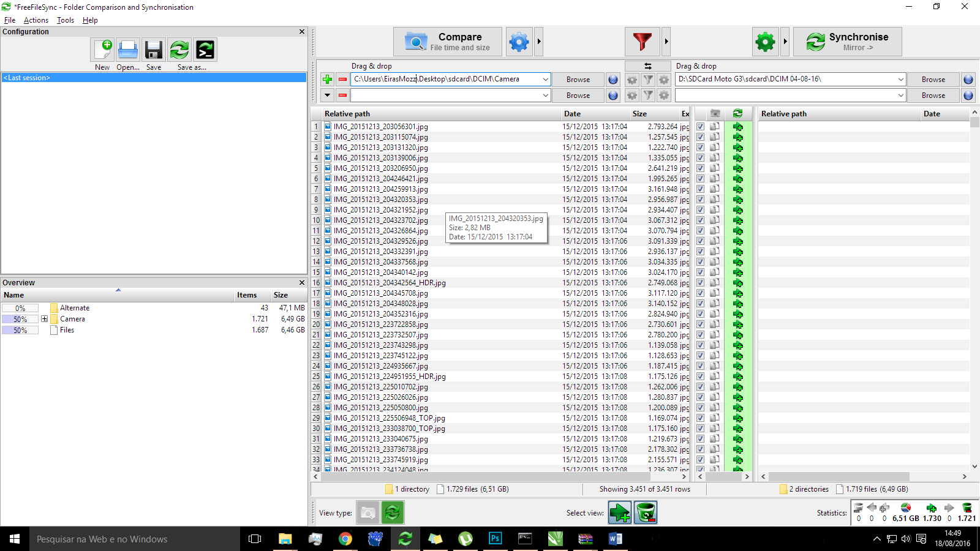Open local sync settings of first pair
Image resolution: width=980 pixels, height=551 pixels.
663,80
